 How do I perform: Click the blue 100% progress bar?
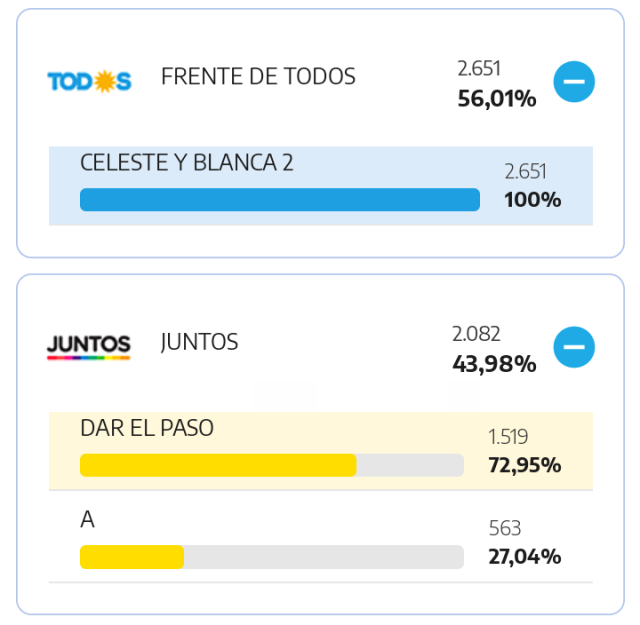[x=280, y=200]
